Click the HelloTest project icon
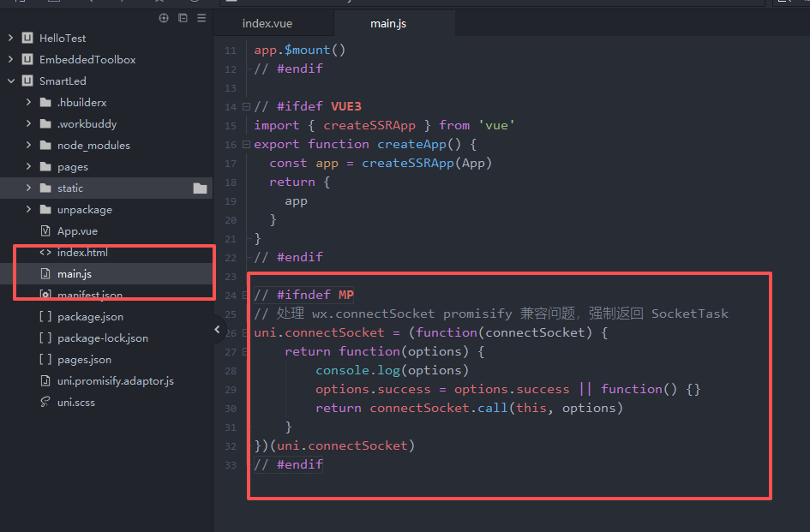The width and height of the screenshot is (810, 532). coord(27,38)
